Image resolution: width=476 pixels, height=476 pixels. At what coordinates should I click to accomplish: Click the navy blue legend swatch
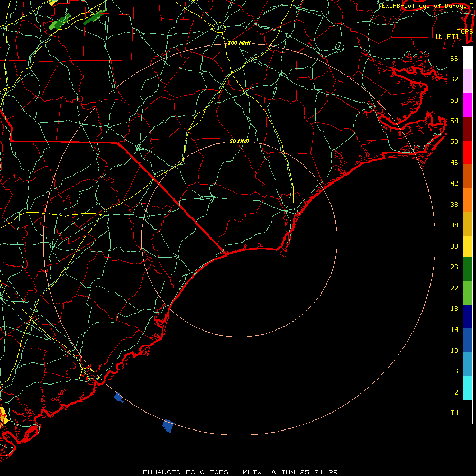tap(467, 317)
